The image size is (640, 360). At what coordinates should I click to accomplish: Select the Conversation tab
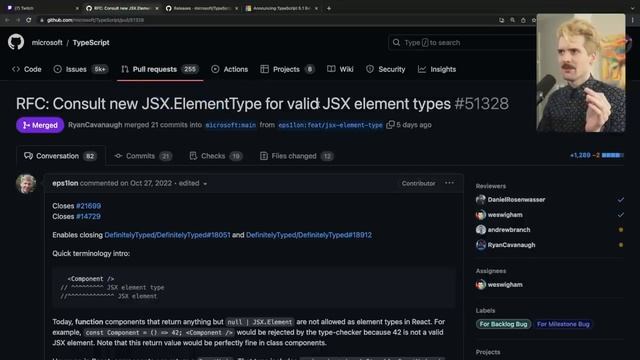click(x=60, y=156)
